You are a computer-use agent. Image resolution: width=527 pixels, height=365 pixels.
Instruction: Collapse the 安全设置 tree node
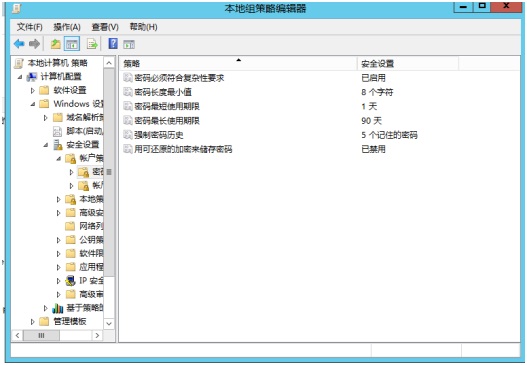(46, 145)
